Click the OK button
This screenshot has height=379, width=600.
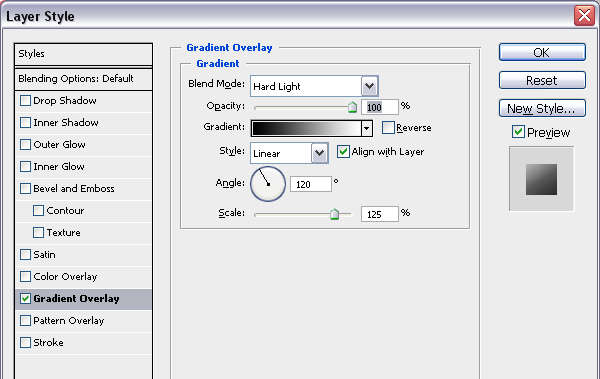click(542, 52)
